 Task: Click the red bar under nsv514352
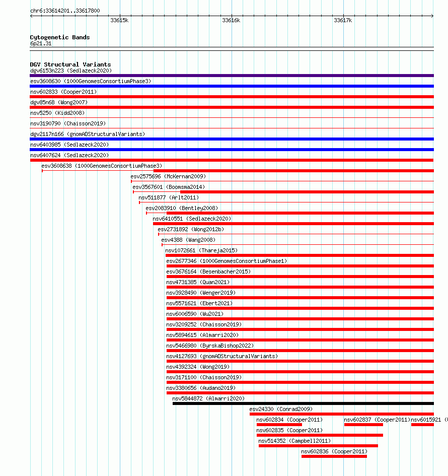tap(319, 446)
